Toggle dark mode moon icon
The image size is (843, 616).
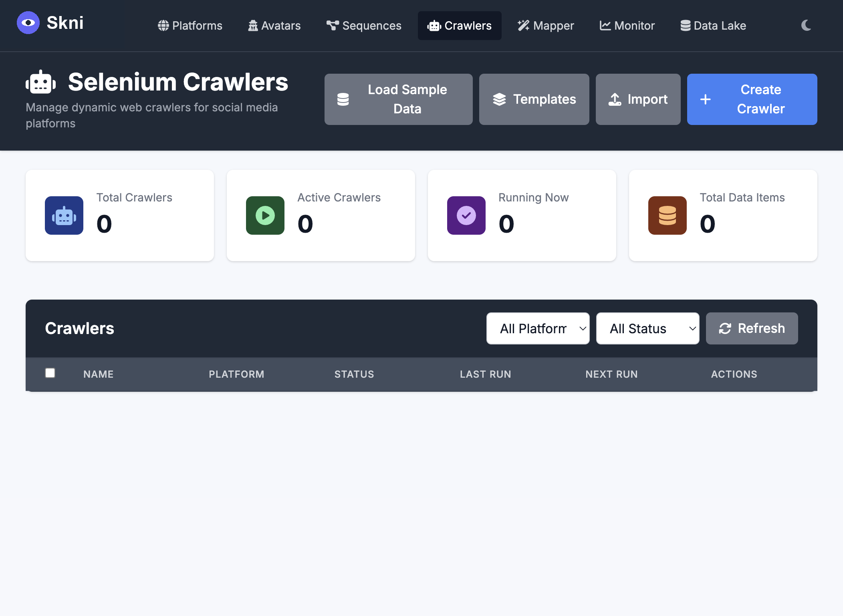point(806,26)
